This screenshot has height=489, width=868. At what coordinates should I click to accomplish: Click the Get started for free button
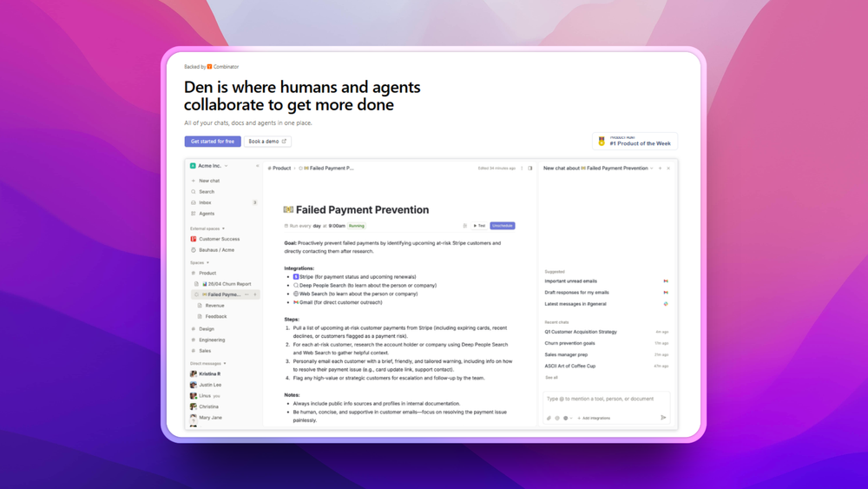[213, 142]
